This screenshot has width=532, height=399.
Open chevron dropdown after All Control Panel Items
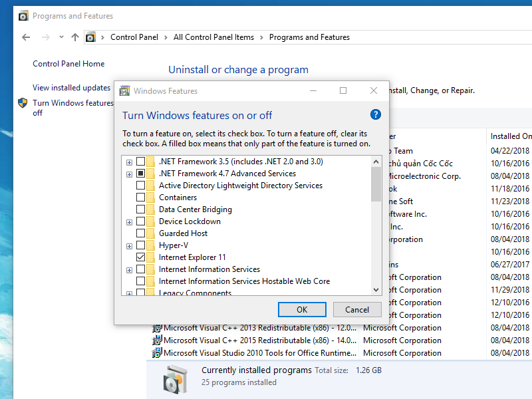[261, 37]
